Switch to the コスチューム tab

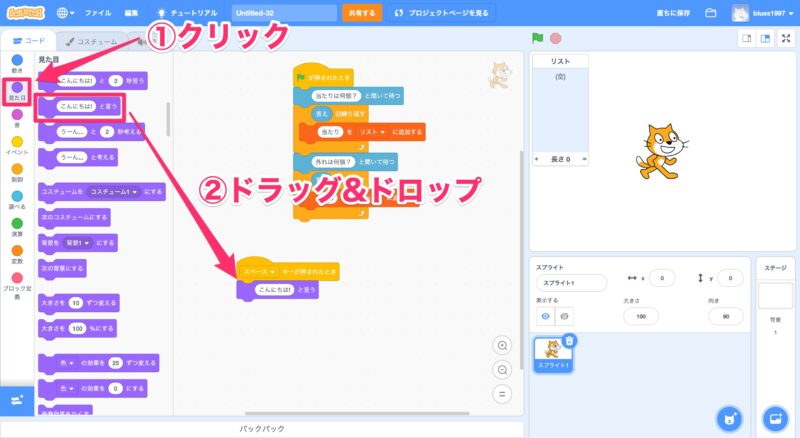pyautogui.click(x=88, y=41)
